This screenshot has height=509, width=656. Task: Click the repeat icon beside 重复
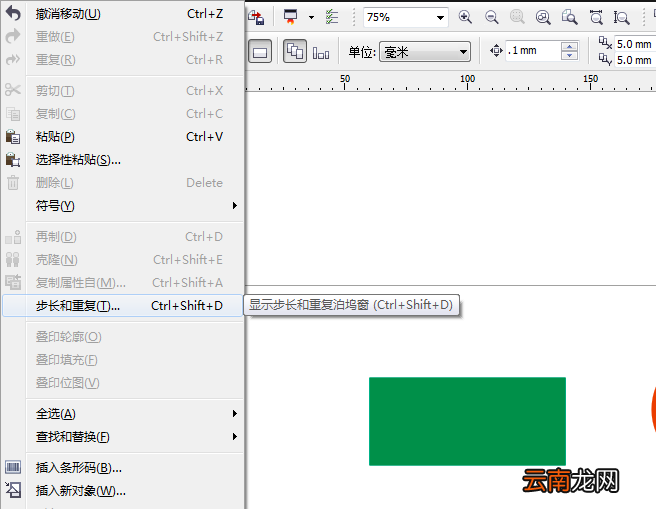tap(13, 59)
